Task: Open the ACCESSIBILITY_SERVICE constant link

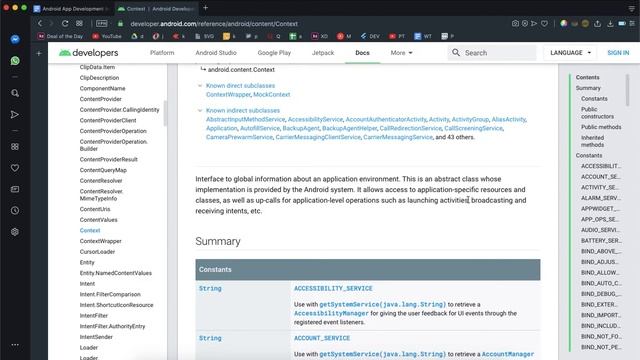Action: [333, 288]
